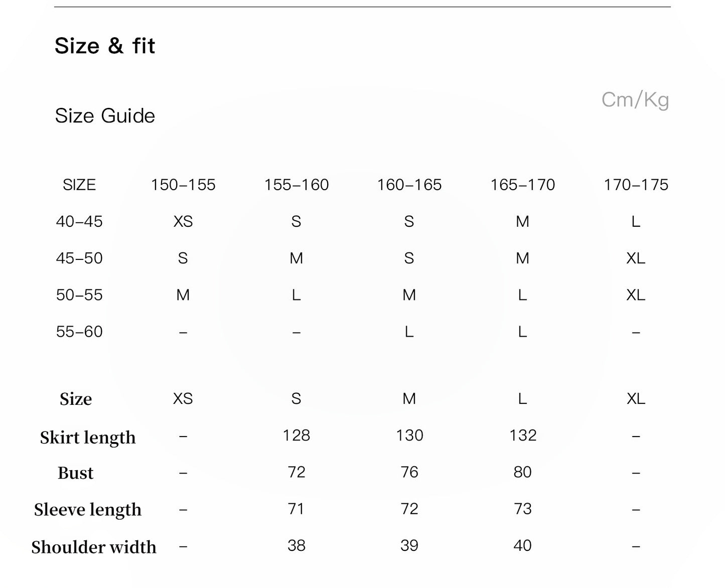Click the 40–45 weight row label
Screen dimensions: 725x588
point(79,222)
